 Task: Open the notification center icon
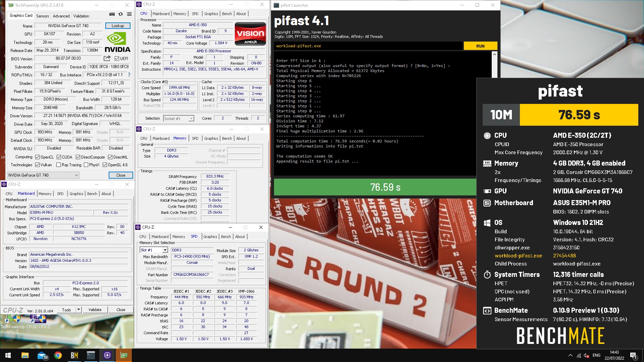[633, 355]
